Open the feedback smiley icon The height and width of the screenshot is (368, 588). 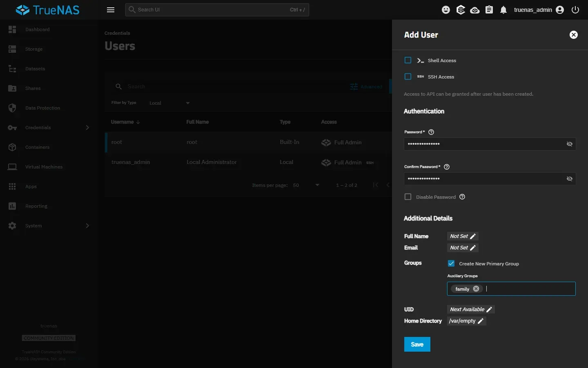tap(446, 10)
